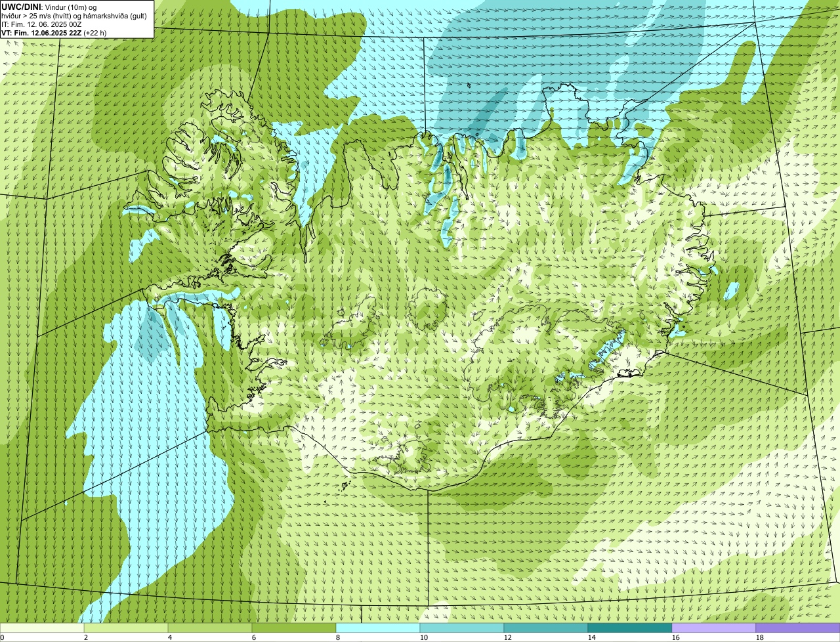Click the "VT: Fim. 12.06.2025 22Z (+22 h)" line
Screen dimensions: 840x642
pos(54,33)
